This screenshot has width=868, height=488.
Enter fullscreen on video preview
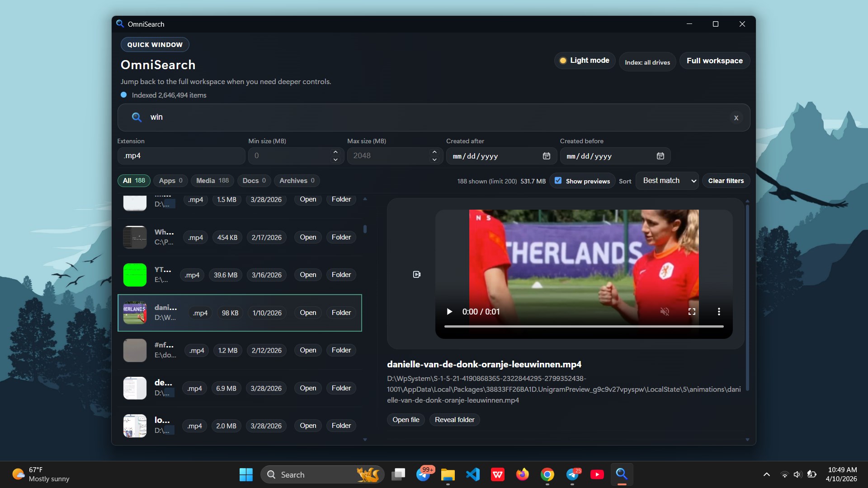692,312
